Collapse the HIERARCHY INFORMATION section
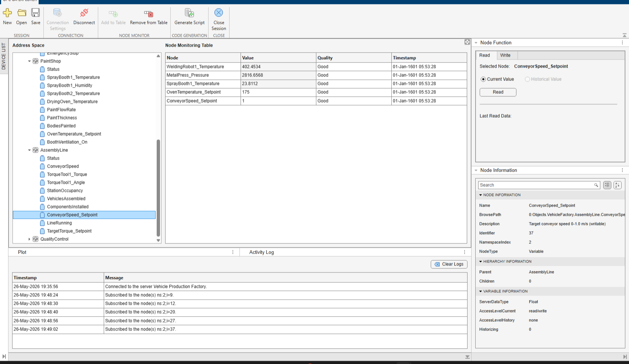This screenshot has height=364, width=629. (480, 261)
